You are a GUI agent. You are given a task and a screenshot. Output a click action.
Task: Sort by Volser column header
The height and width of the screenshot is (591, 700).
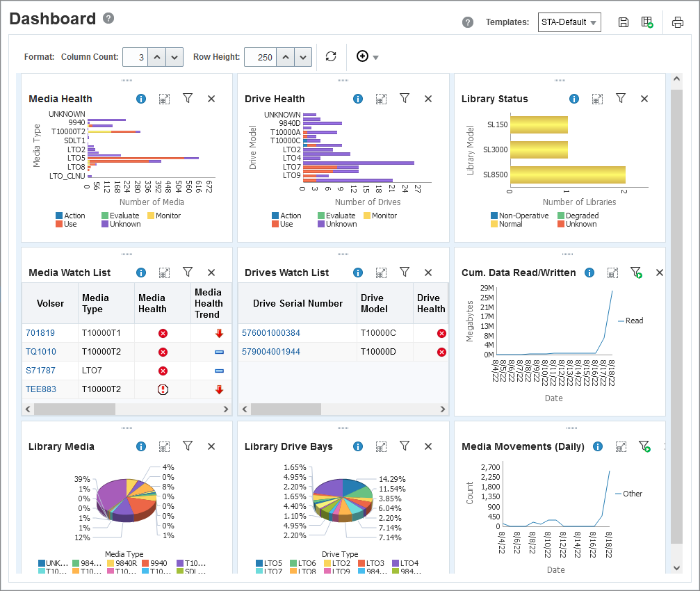[x=50, y=303]
